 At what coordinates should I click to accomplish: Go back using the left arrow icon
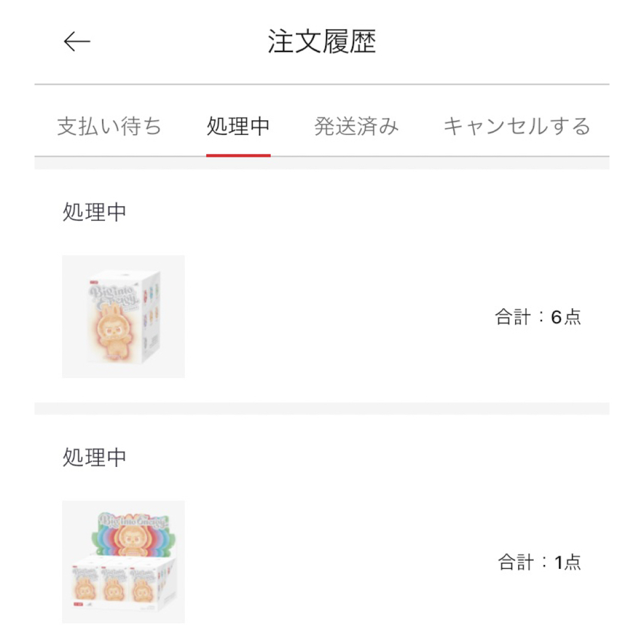(77, 42)
